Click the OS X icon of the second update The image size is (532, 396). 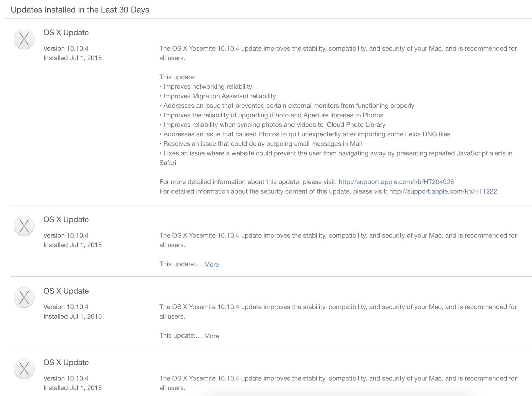click(24, 226)
